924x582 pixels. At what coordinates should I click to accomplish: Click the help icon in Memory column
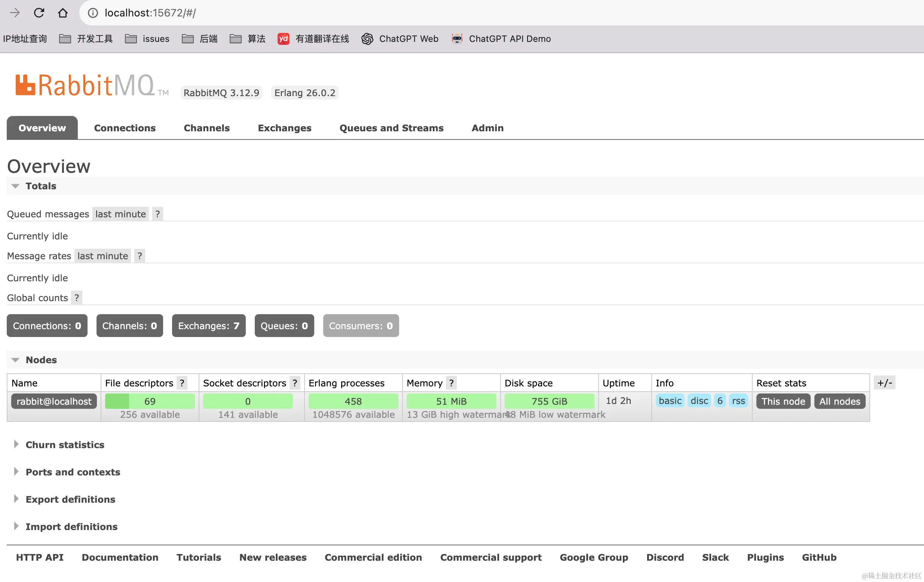click(451, 383)
